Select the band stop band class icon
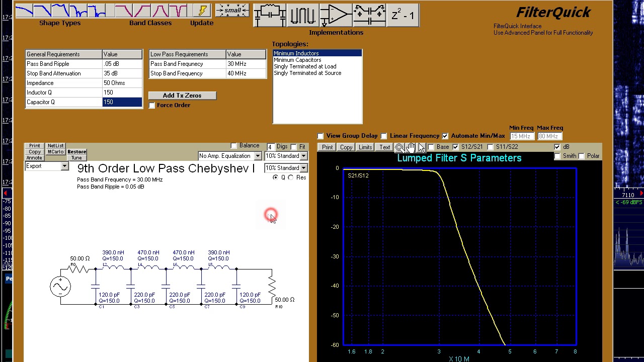The width and height of the screenshot is (644, 362). 179,10
